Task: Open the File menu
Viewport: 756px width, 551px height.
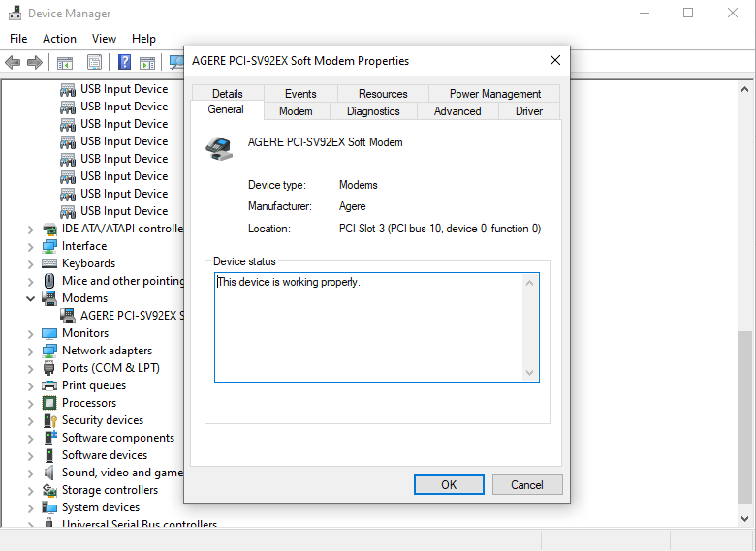Action: pos(18,39)
